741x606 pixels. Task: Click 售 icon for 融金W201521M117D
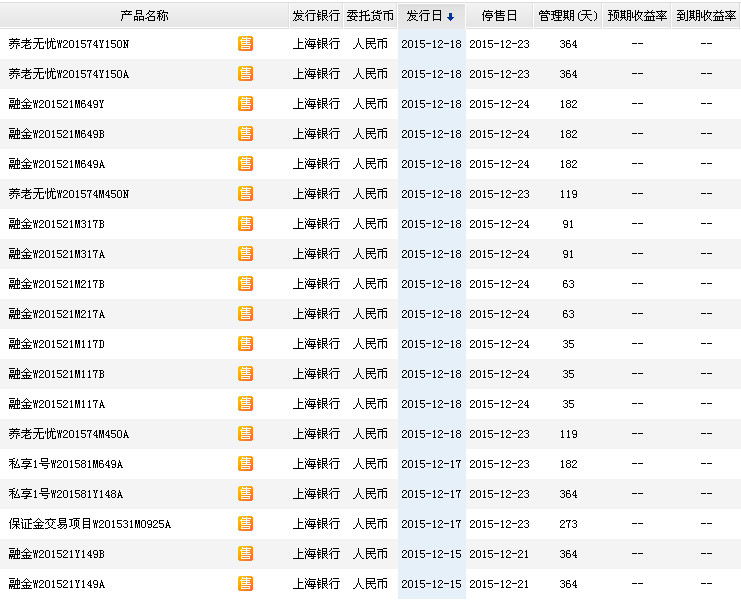245,344
